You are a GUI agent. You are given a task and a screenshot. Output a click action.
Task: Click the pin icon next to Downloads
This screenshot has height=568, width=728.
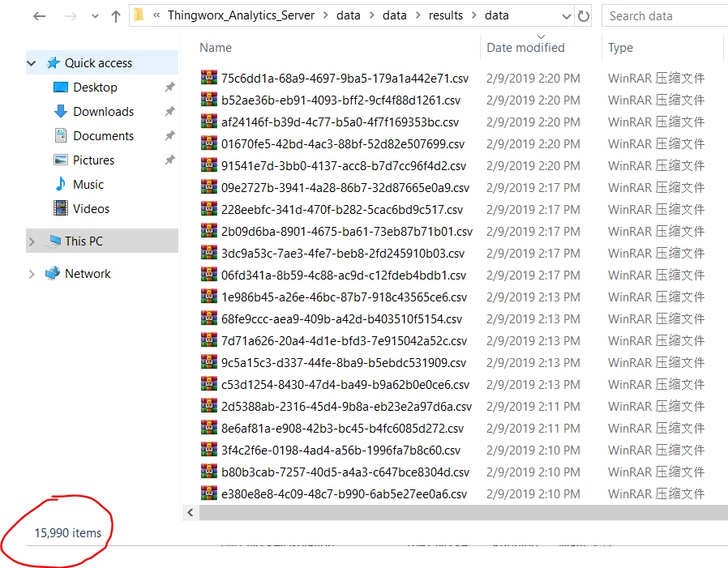[x=170, y=111]
